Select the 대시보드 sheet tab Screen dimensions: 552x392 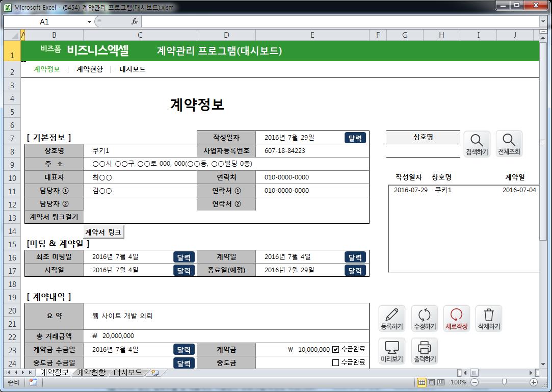click(x=128, y=373)
